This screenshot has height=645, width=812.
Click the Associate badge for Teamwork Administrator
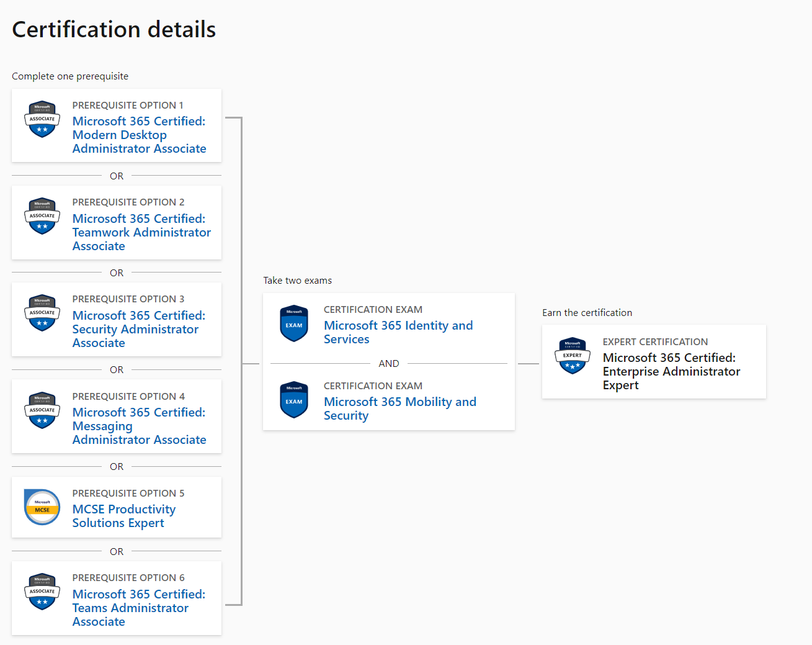pyautogui.click(x=42, y=216)
